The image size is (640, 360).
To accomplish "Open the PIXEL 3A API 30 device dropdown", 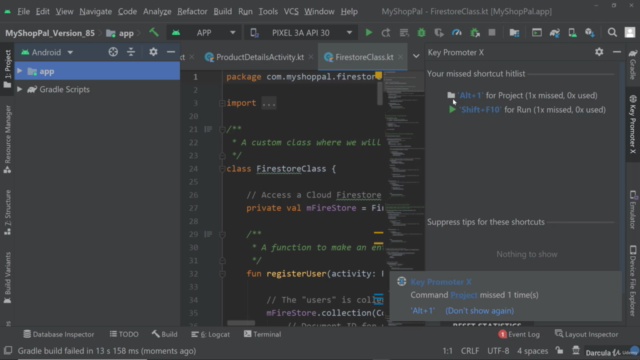I will [302, 33].
